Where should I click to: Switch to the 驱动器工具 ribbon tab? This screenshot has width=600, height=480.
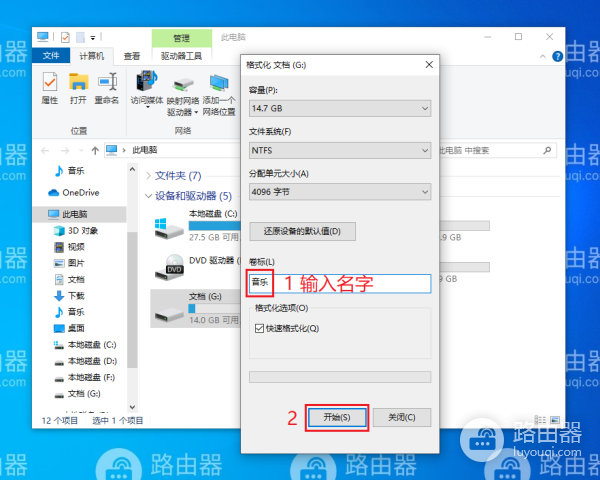pyautogui.click(x=181, y=56)
